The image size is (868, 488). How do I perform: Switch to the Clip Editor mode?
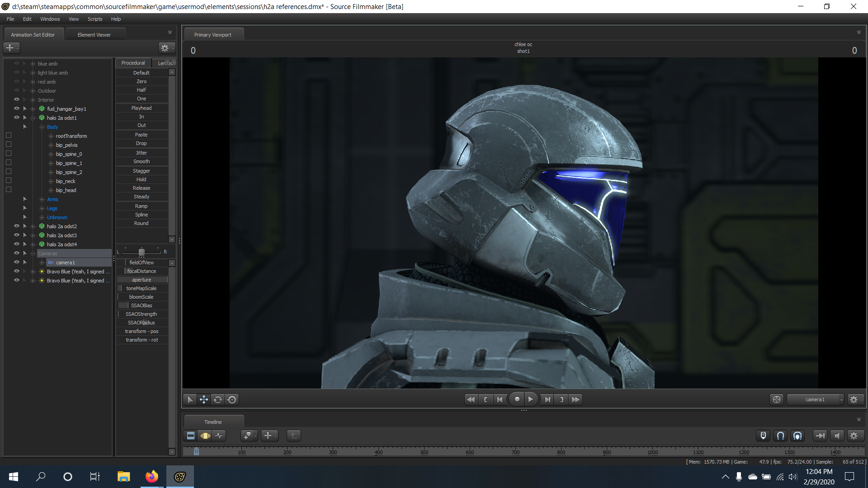tap(191, 436)
